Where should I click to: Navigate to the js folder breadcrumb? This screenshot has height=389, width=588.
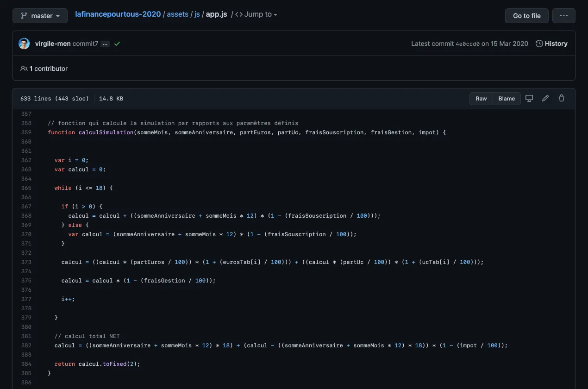(197, 14)
